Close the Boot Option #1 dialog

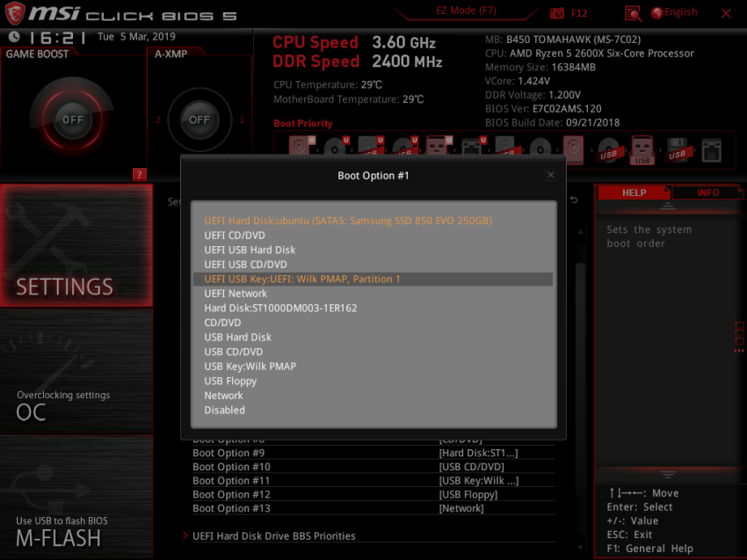tap(550, 175)
